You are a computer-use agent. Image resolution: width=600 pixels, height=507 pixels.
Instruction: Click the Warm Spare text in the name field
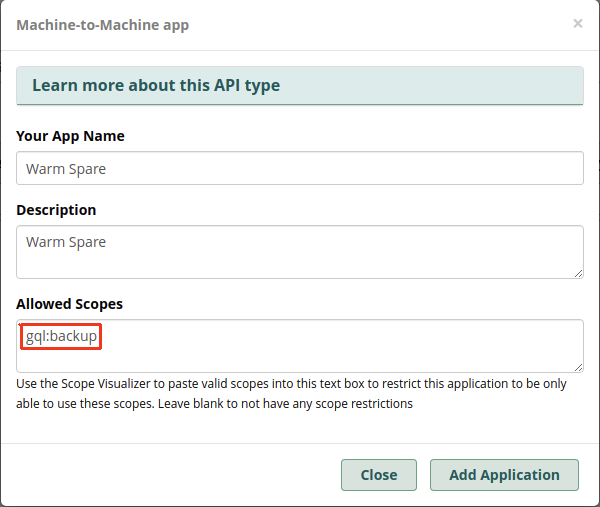(x=66, y=169)
